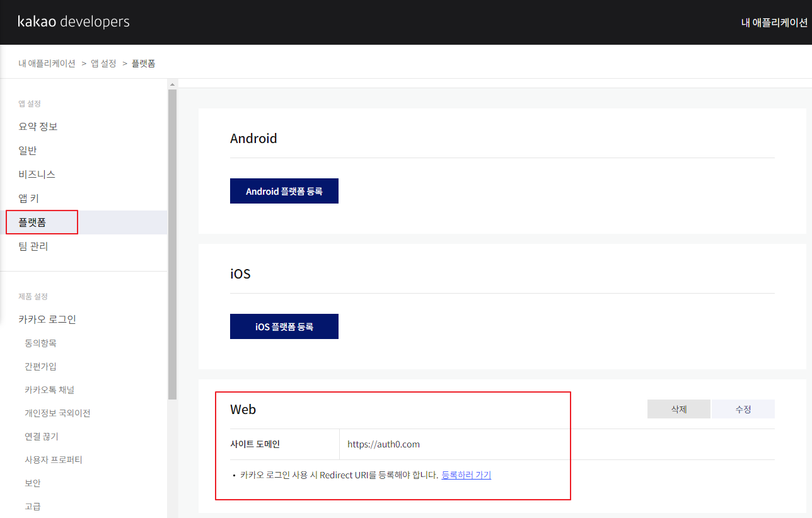Viewport: 812px width, 518px height.
Task: Open 고급 in the sidebar
Action: (33, 506)
